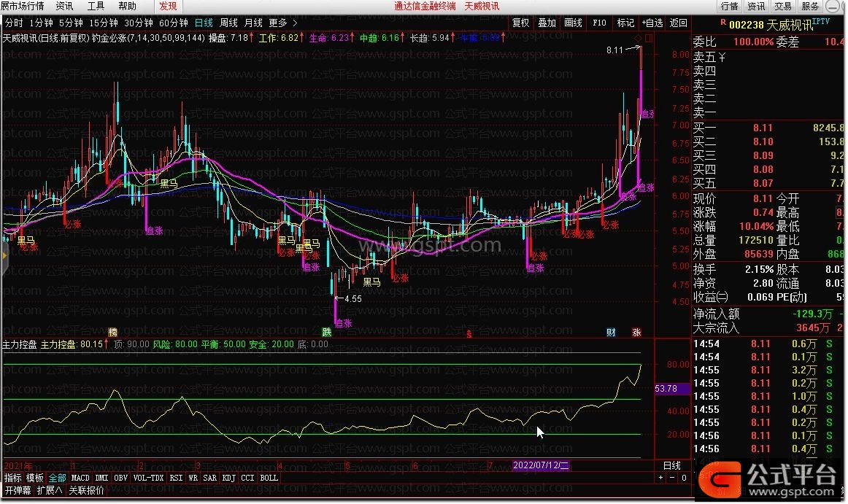The height and width of the screenshot is (504, 848).
Task: Click the red 涨 marker icon
Action: [x=636, y=332]
